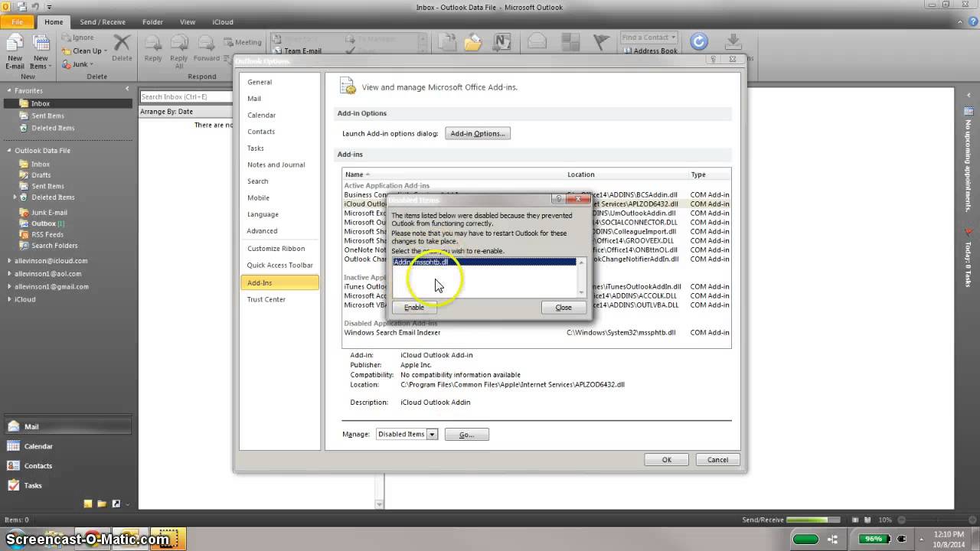Switch to the Folder ribbon tab
The image size is (980, 551).
[x=152, y=22]
